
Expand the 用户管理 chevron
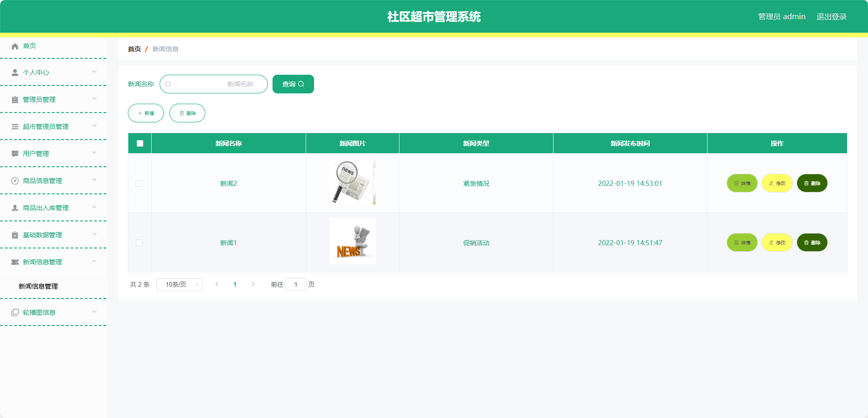pyautogui.click(x=94, y=153)
